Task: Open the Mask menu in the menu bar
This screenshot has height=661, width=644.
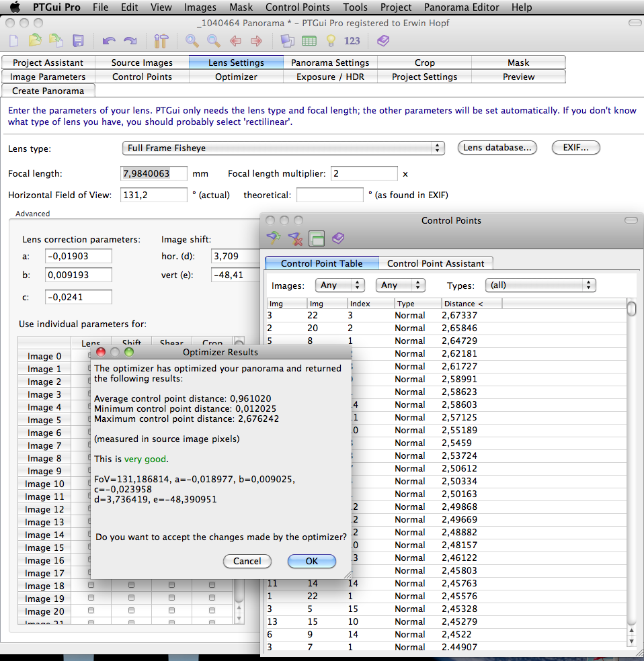Action: [241, 7]
